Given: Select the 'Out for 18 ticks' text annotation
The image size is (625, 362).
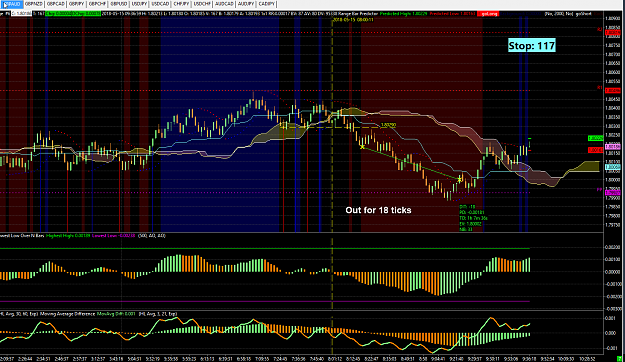Looking at the screenshot, I should [x=378, y=210].
